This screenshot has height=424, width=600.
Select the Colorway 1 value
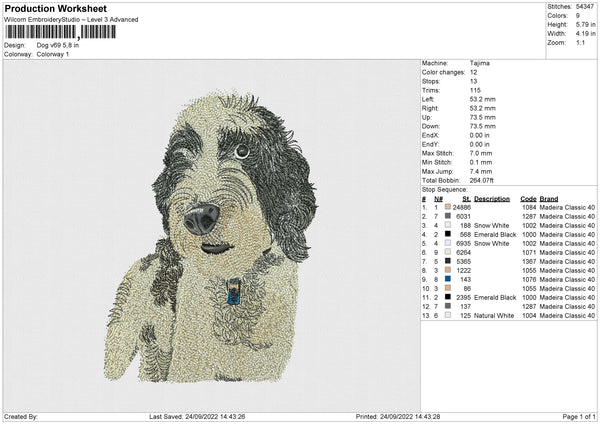click(x=53, y=54)
